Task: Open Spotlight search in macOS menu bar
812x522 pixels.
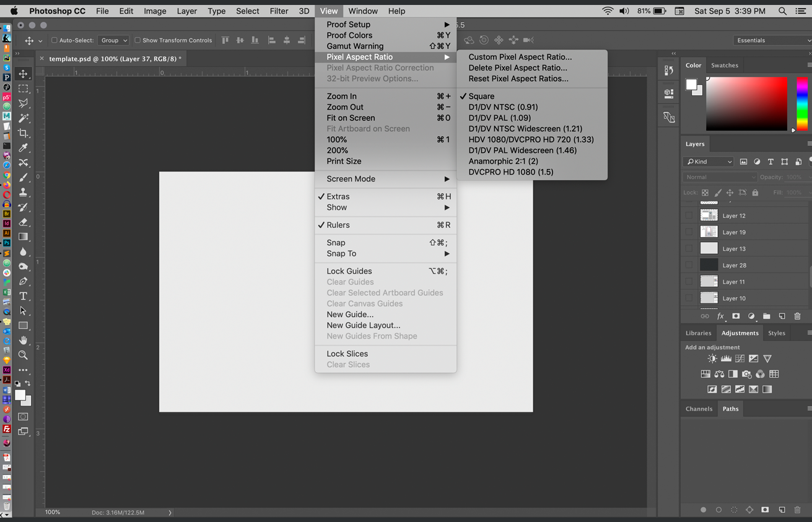Action: 783,11
